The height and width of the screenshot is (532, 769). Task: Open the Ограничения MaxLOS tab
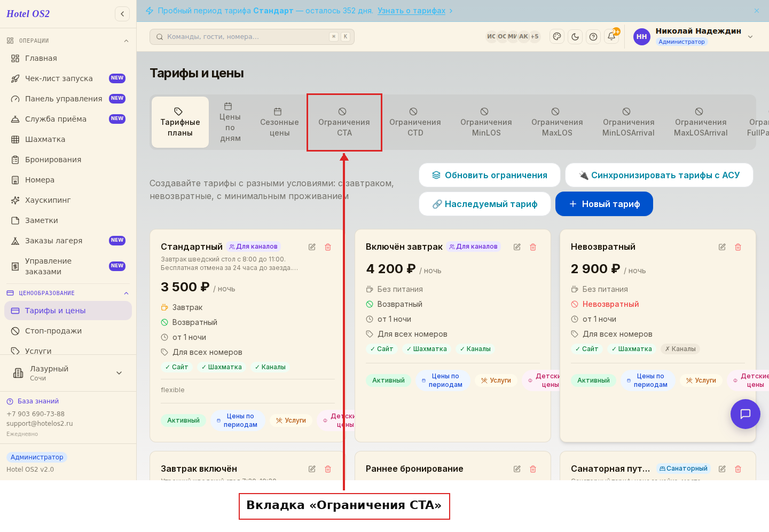point(557,122)
